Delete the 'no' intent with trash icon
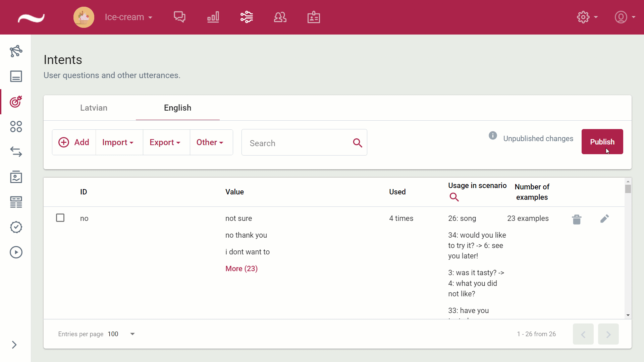 point(577,219)
